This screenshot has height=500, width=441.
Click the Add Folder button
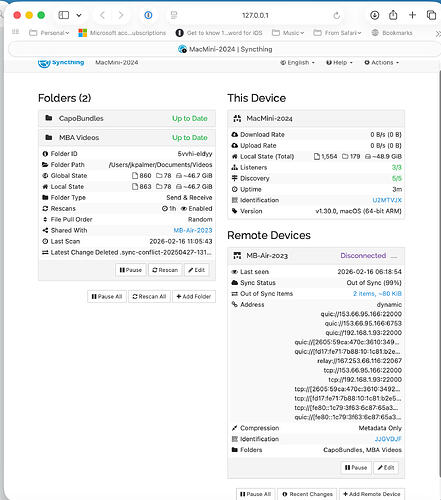point(194,296)
